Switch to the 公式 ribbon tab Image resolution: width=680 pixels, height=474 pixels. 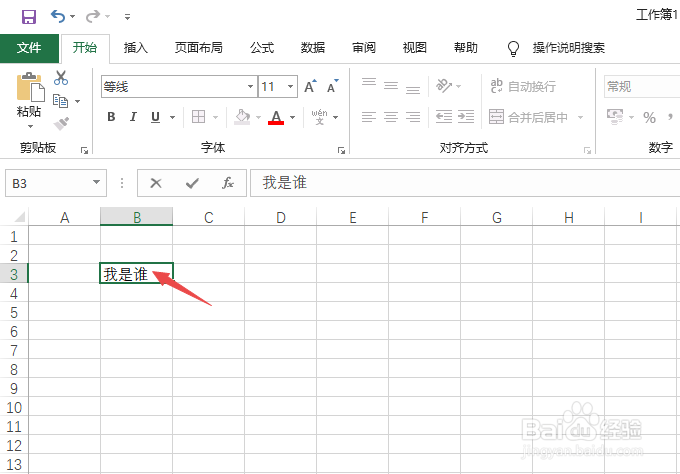262,48
